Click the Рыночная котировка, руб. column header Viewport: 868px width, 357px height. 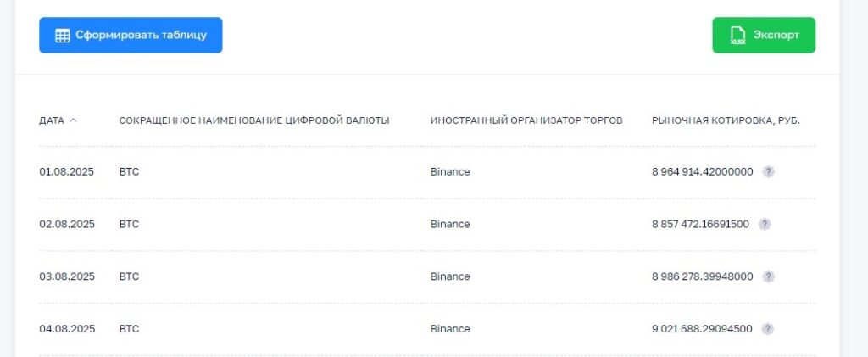point(726,120)
